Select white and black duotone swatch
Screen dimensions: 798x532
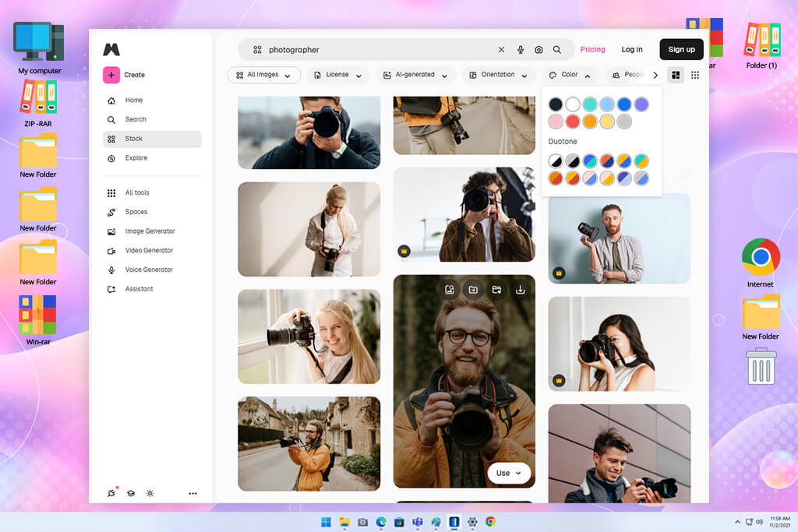point(555,161)
